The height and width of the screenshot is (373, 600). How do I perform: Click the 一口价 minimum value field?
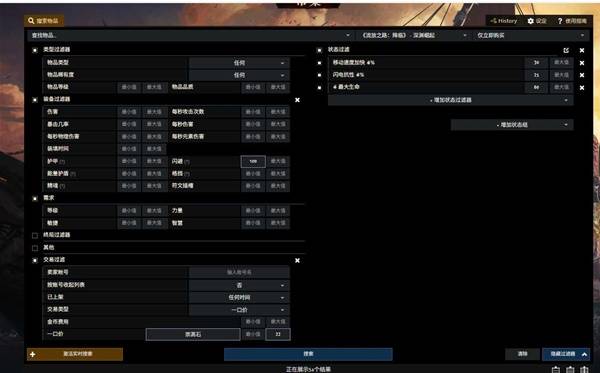253,334
